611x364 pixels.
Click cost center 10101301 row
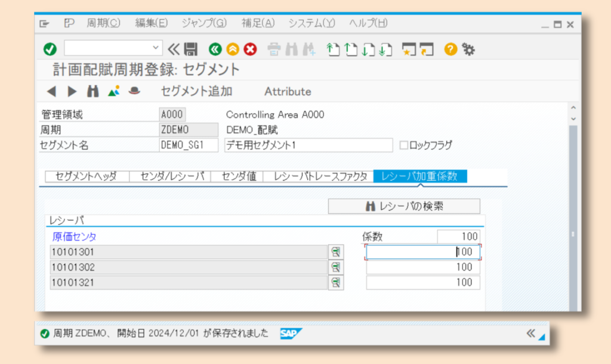coord(189,252)
